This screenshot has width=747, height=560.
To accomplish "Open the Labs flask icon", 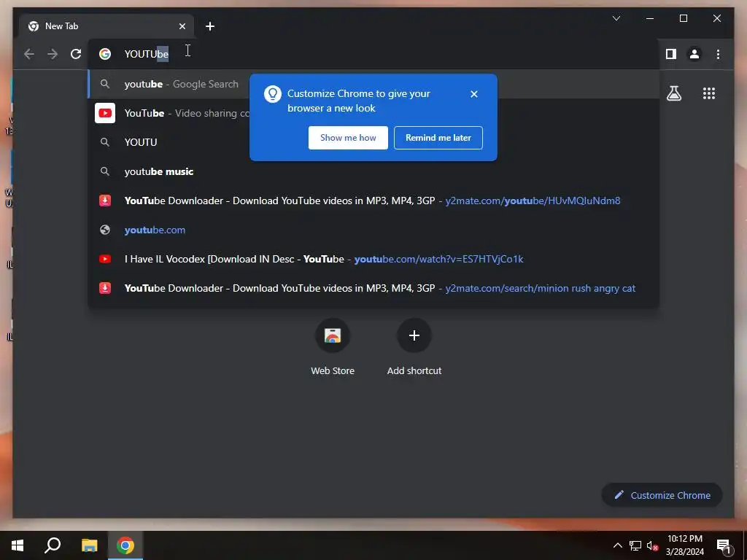I will click(x=673, y=93).
